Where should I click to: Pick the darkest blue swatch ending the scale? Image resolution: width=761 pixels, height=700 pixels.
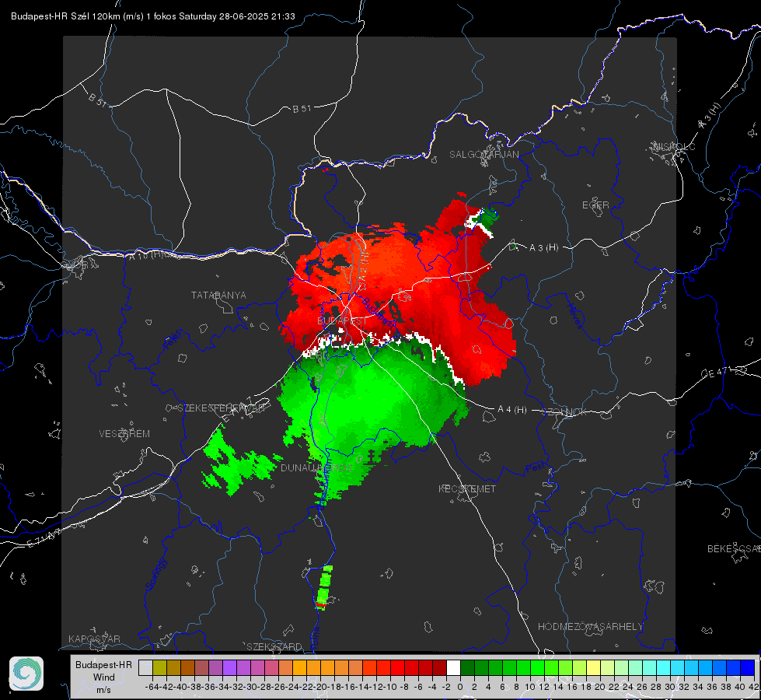pos(748,667)
